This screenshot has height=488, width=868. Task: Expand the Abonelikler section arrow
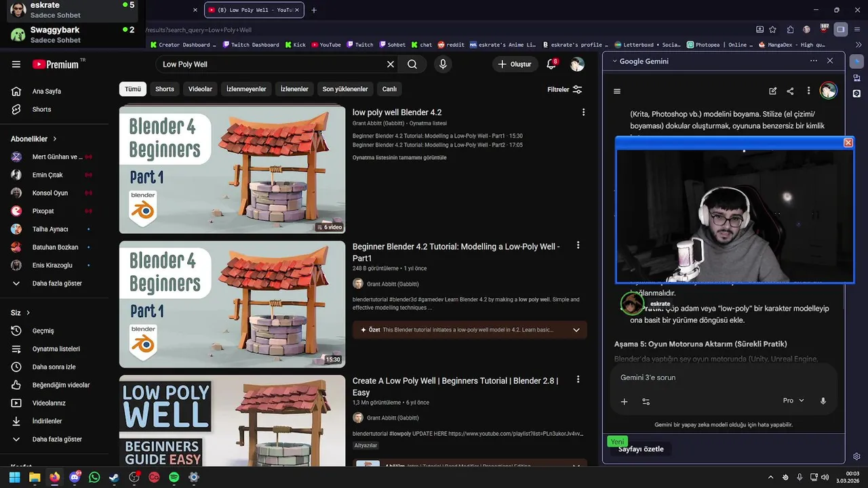[55, 139]
